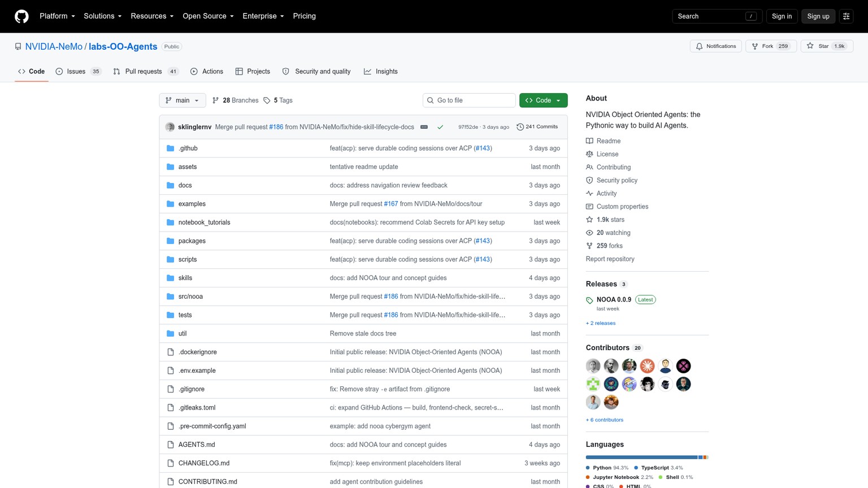868x488 pixels.
Task: Open the .gitleaks.toml file
Action: pyautogui.click(x=197, y=408)
